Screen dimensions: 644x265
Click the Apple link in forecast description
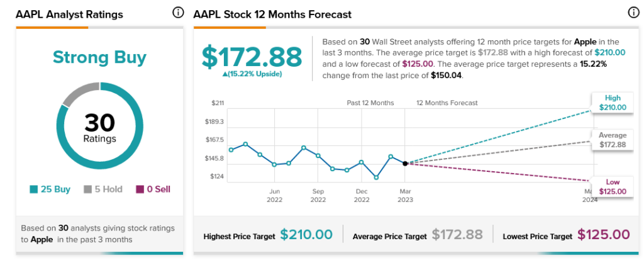coord(586,42)
